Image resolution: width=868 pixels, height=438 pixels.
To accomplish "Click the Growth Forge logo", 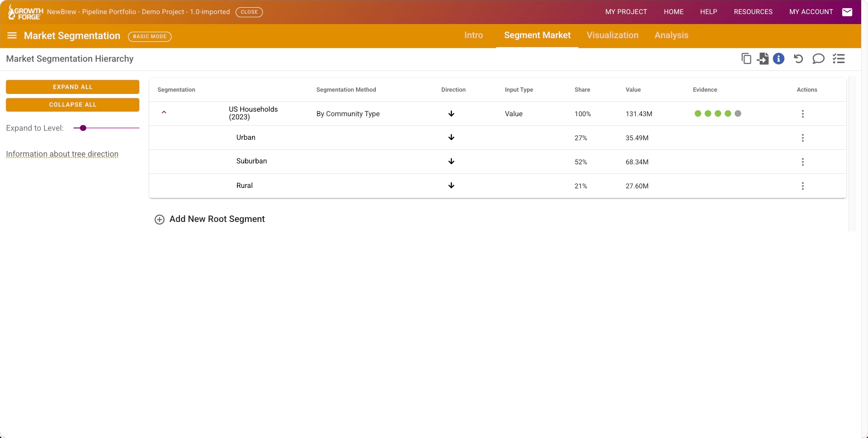I will click(25, 12).
